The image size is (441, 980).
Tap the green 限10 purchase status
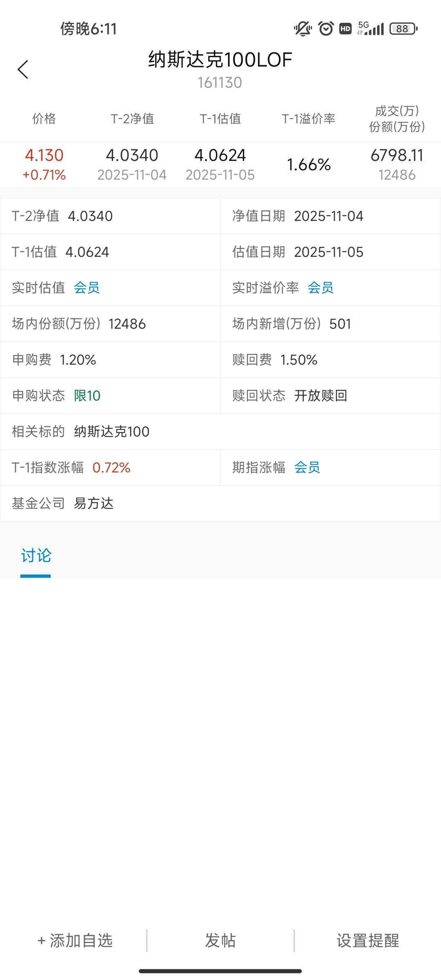87,396
